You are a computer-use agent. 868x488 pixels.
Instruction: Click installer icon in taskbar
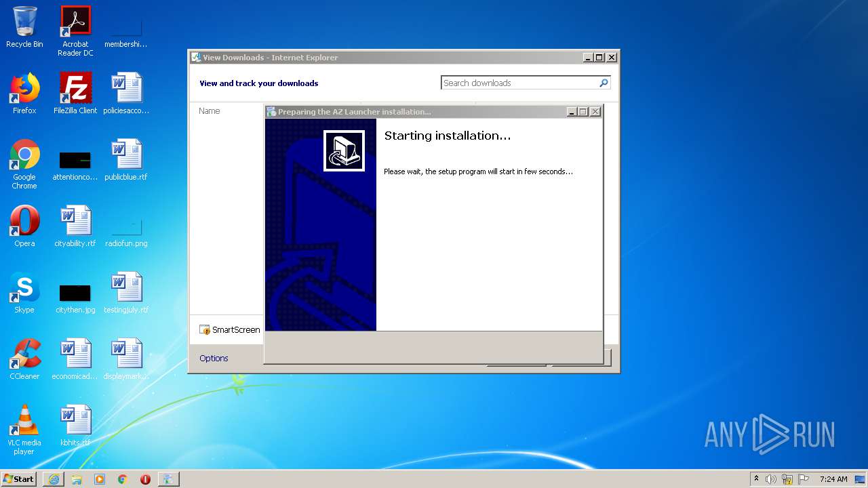click(x=169, y=479)
